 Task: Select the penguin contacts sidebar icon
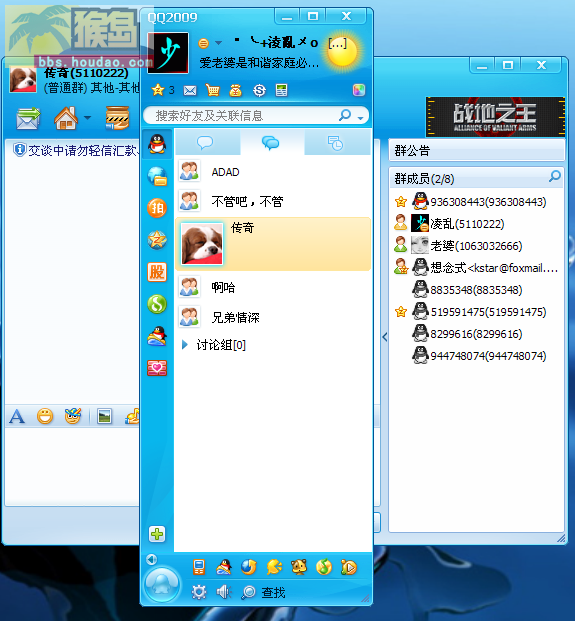click(157, 144)
